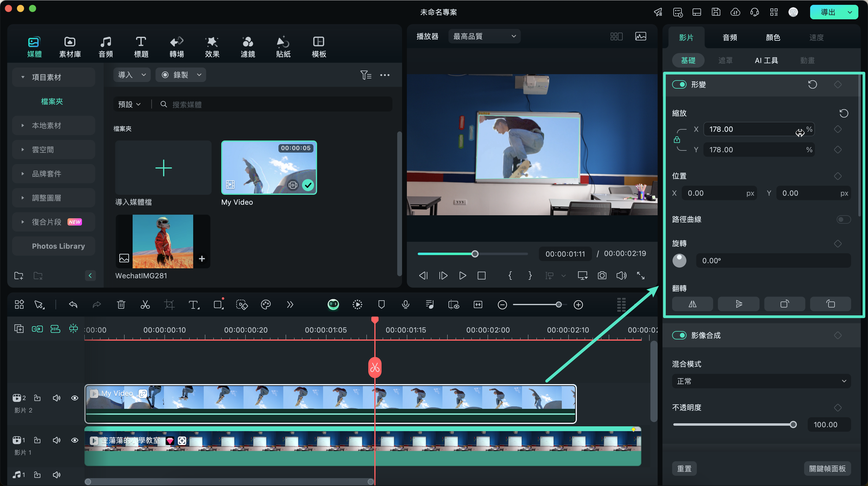Reset scale with its circular arrow icon
The width and height of the screenshot is (868, 486).
point(844,113)
